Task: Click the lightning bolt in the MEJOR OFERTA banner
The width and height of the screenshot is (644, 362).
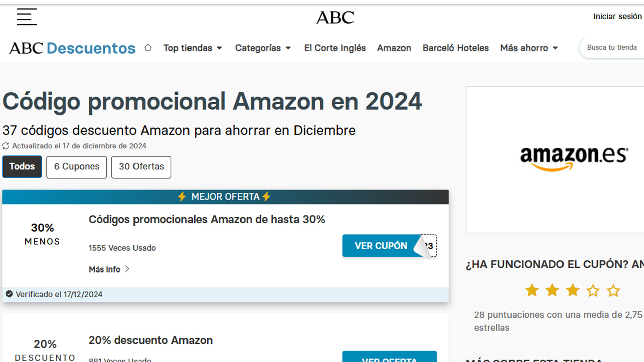Action: coord(182,197)
